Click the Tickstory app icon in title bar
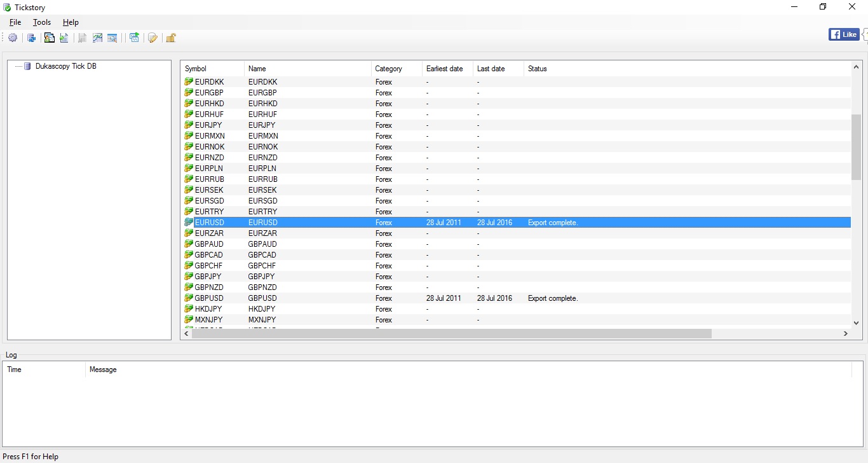The image size is (868, 463). pyautogui.click(x=7, y=7)
